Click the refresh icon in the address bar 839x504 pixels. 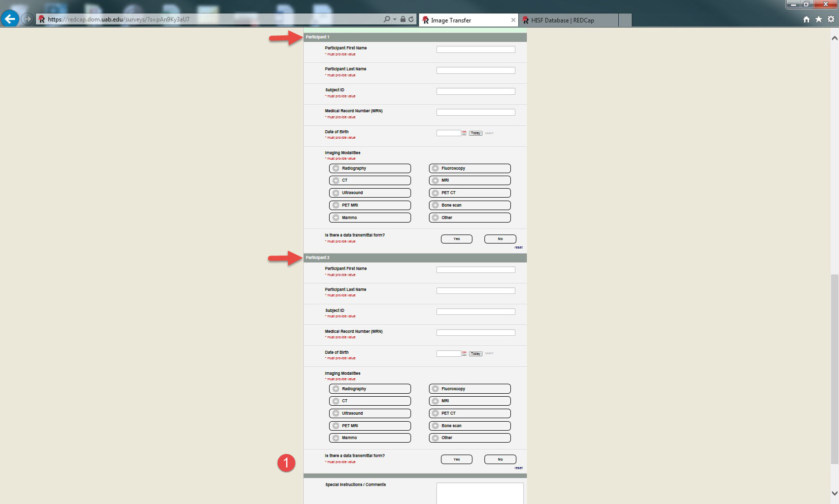[411, 19]
